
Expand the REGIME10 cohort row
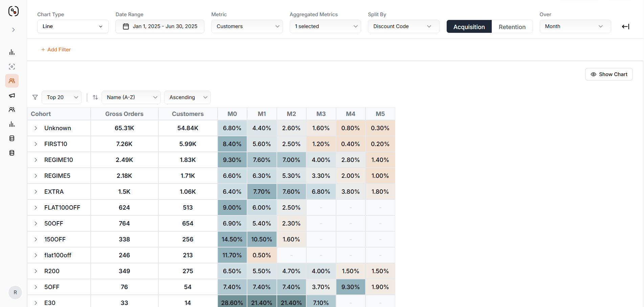[x=36, y=160]
